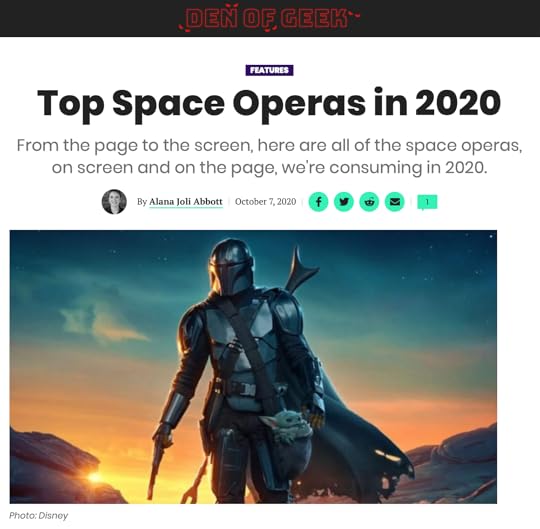Share the article on Facebook

point(319,202)
